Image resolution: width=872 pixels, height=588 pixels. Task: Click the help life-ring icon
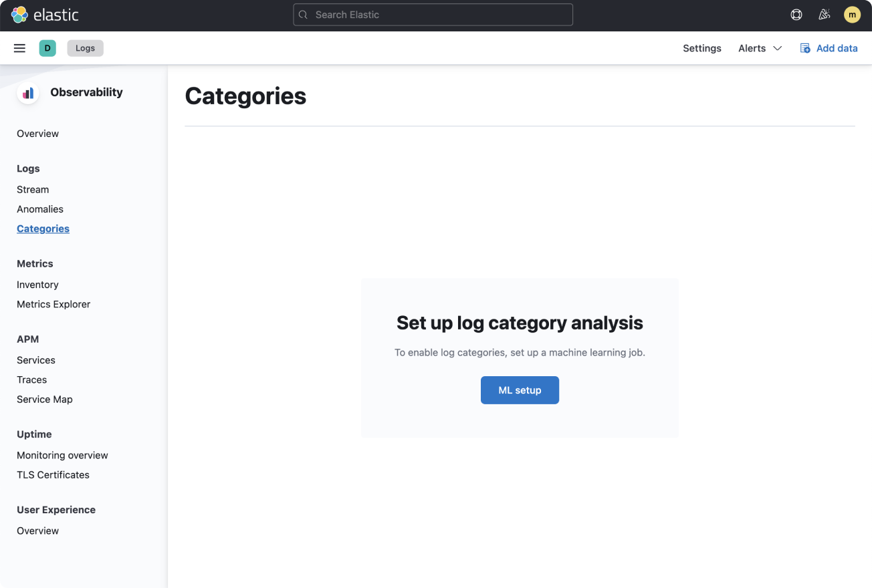coord(796,14)
